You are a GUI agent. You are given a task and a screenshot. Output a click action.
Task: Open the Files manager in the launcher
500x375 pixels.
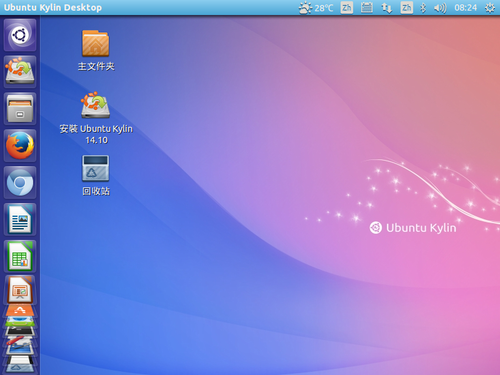[x=20, y=108]
